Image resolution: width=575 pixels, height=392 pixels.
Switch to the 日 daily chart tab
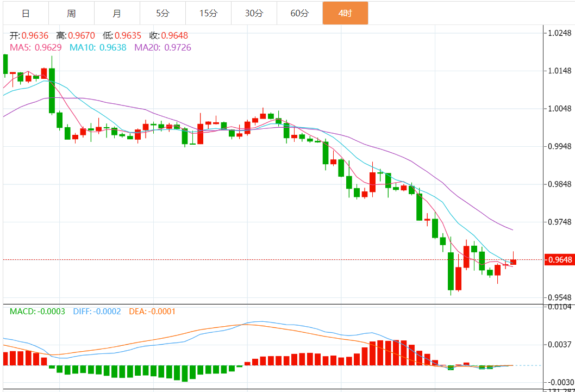click(26, 13)
